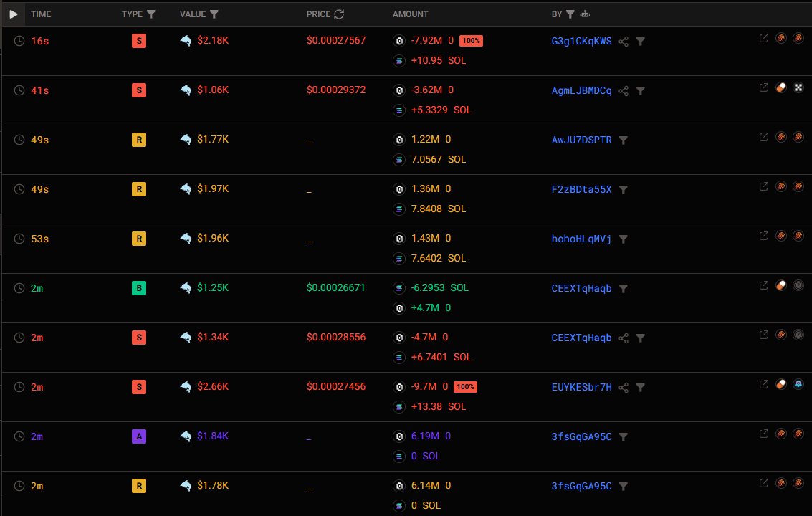This screenshot has width=812, height=516.
Task: Share icon next to AgmLJBMDCq
Action: click(624, 91)
